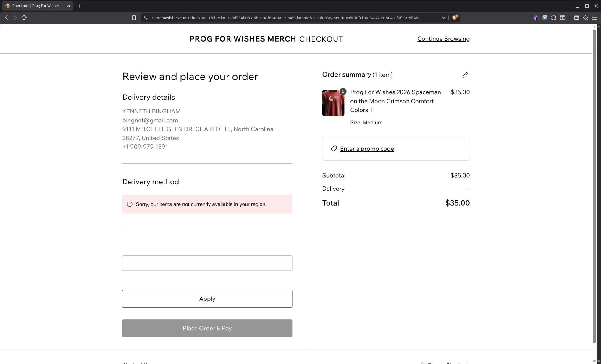Go back to the previous page
The image size is (601, 364).
point(7,18)
